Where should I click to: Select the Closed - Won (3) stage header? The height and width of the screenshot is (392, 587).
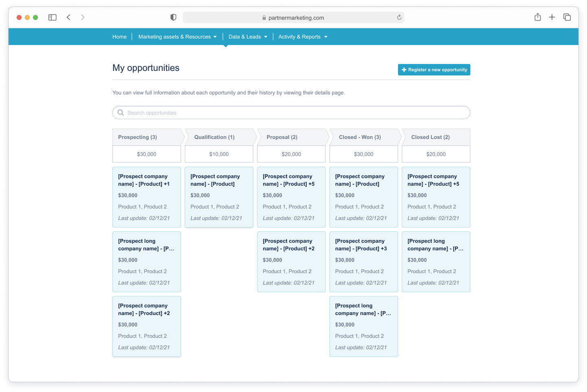click(360, 137)
